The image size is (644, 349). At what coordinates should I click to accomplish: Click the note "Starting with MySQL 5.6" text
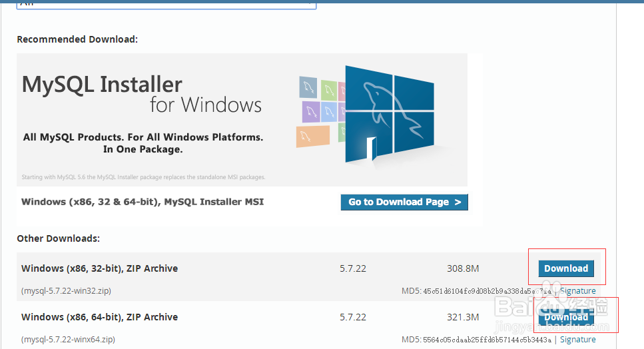(x=143, y=177)
